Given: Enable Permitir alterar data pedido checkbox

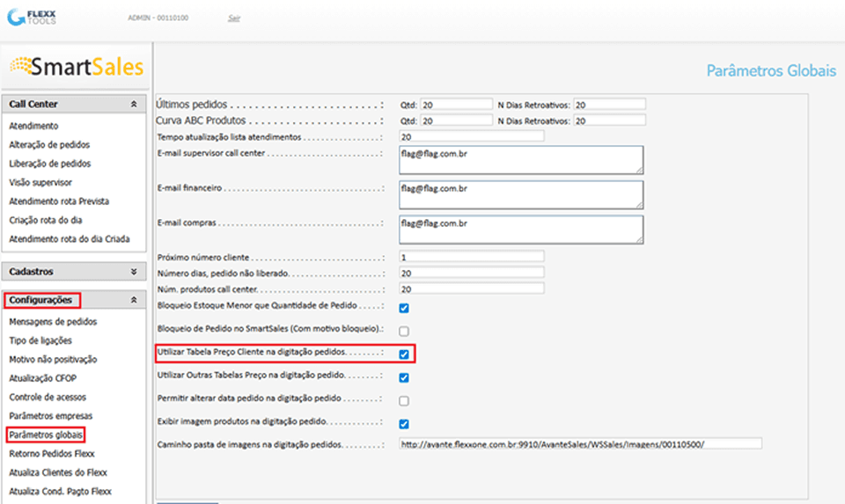Looking at the screenshot, I should pos(404,401).
